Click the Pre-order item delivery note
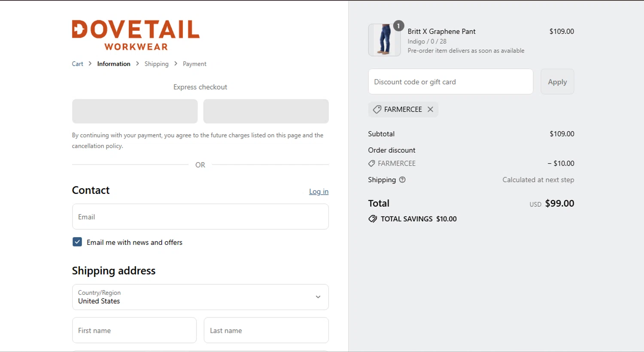This screenshot has height=352, width=644. coord(466,51)
